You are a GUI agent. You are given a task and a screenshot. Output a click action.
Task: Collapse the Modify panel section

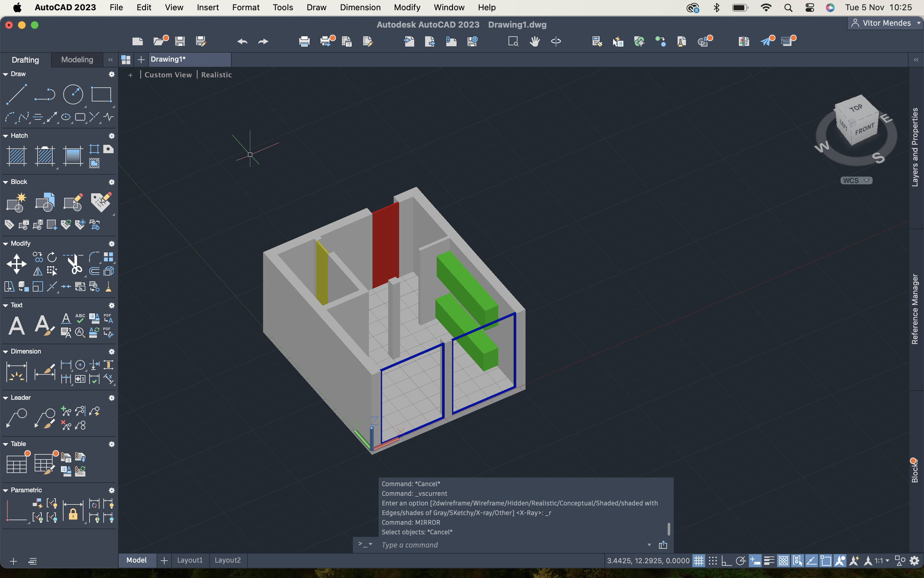click(5, 243)
